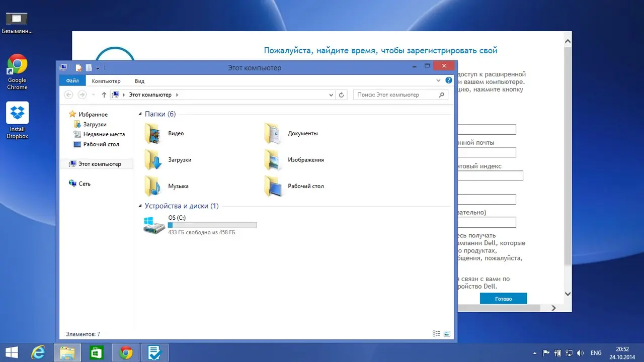Open the Windows Store from the taskbar
Viewport: 644px width, 362px height.
click(96, 352)
